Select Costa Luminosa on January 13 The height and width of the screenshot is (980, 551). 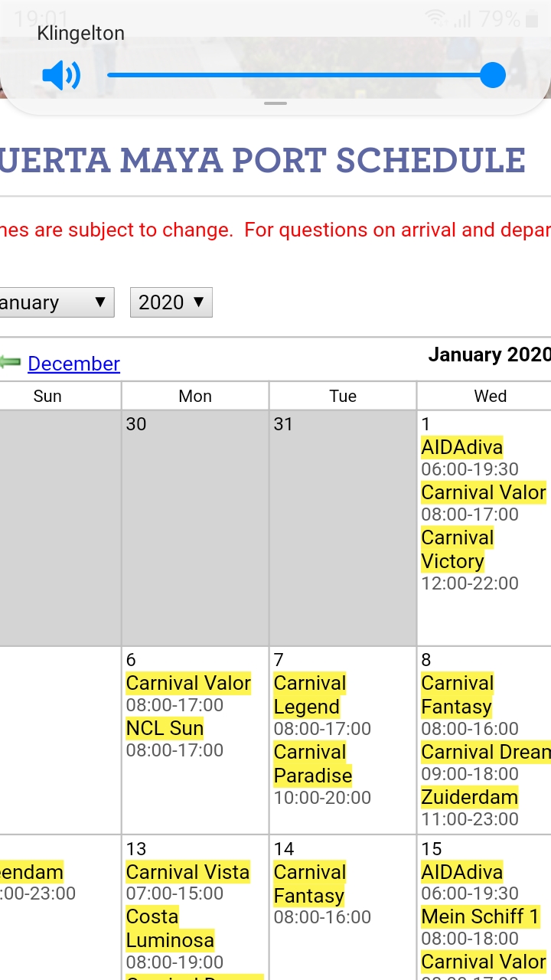point(170,928)
